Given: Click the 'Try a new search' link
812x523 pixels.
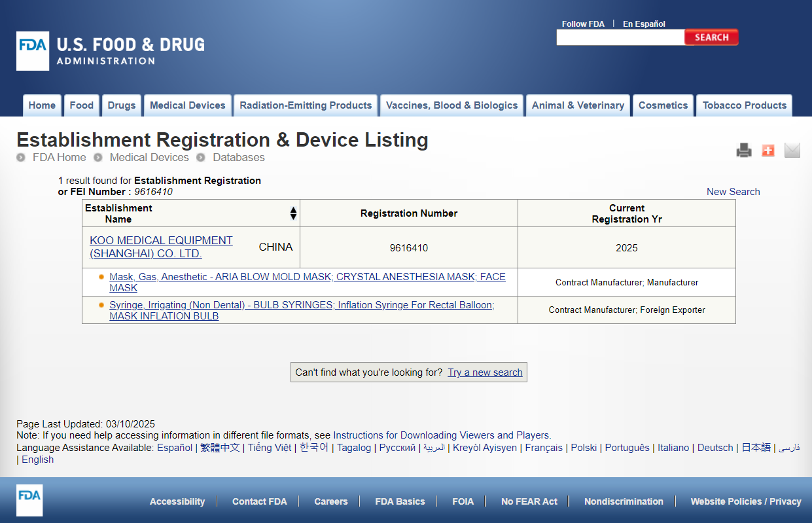Looking at the screenshot, I should pos(485,372).
